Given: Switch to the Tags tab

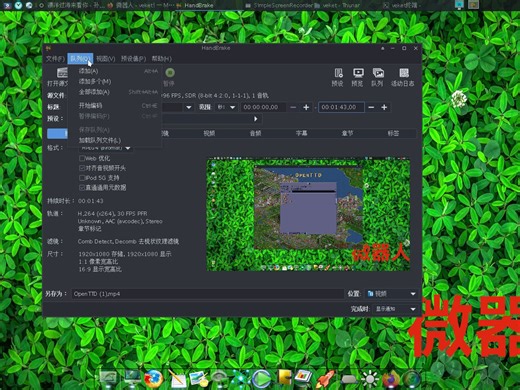Looking at the screenshot, I should 393,133.
